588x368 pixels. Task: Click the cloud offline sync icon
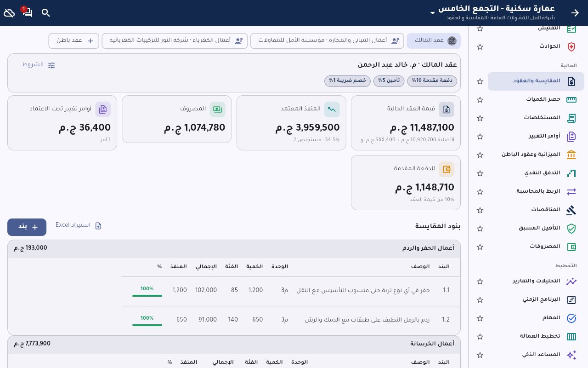9,13
